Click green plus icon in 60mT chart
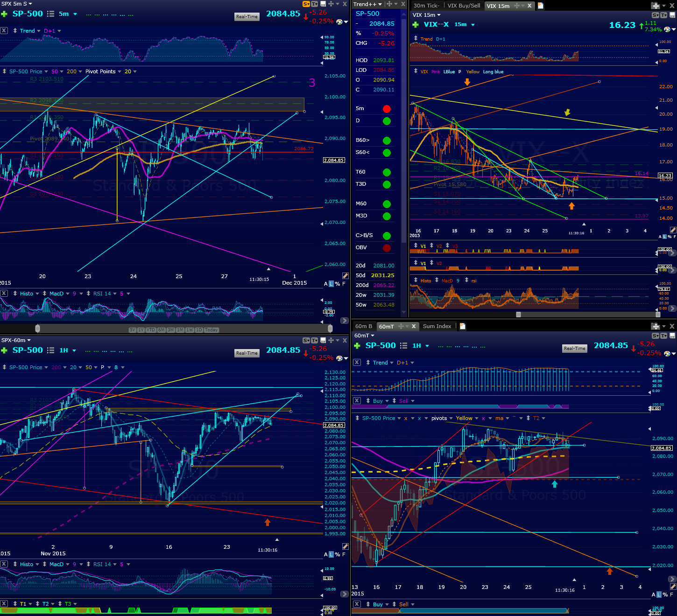This screenshot has width=677, height=616. (357, 346)
